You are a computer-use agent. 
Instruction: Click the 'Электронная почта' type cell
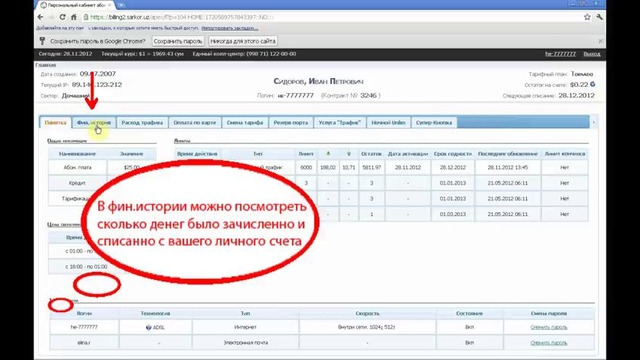coord(245,343)
